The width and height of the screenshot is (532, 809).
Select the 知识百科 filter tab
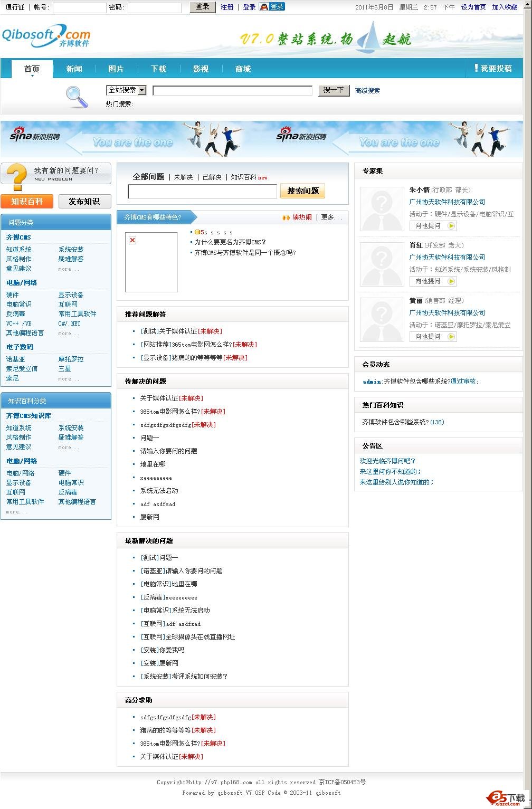click(x=243, y=177)
